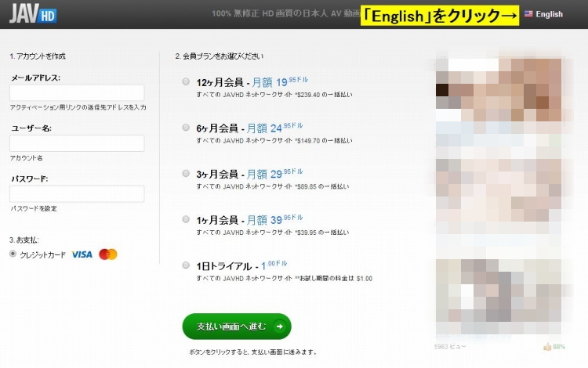The height and width of the screenshot is (368, 588).
Task: Click the 1. アカウントを作成 heading
Action: [x=38, y=56]
